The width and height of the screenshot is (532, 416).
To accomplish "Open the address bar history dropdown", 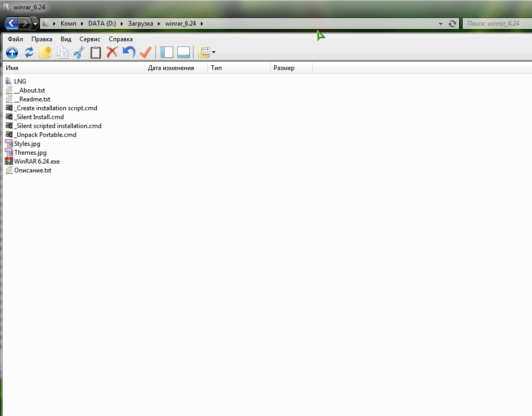I will (440, 24).
